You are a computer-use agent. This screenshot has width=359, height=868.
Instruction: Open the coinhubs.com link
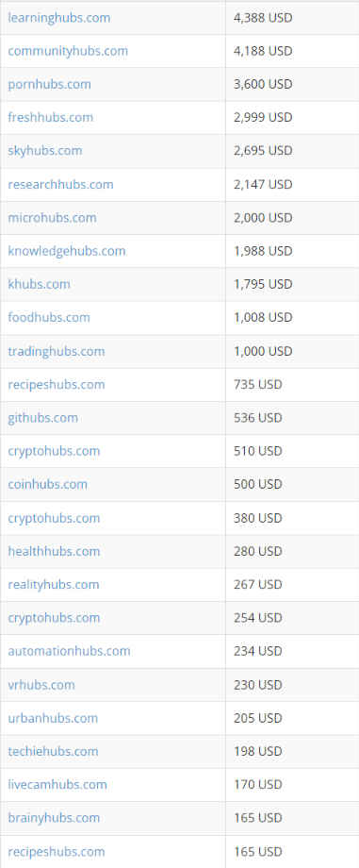(47, 484)
